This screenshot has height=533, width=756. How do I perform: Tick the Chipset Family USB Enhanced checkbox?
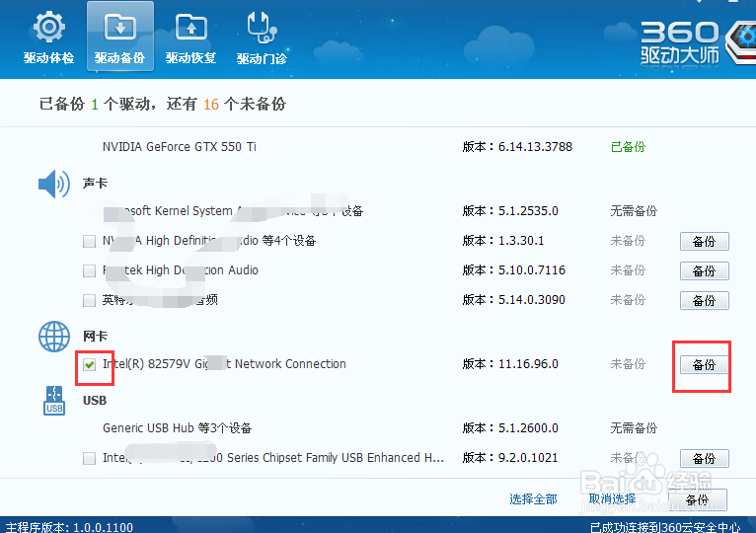pyautogui.click(x=89, y=458)
